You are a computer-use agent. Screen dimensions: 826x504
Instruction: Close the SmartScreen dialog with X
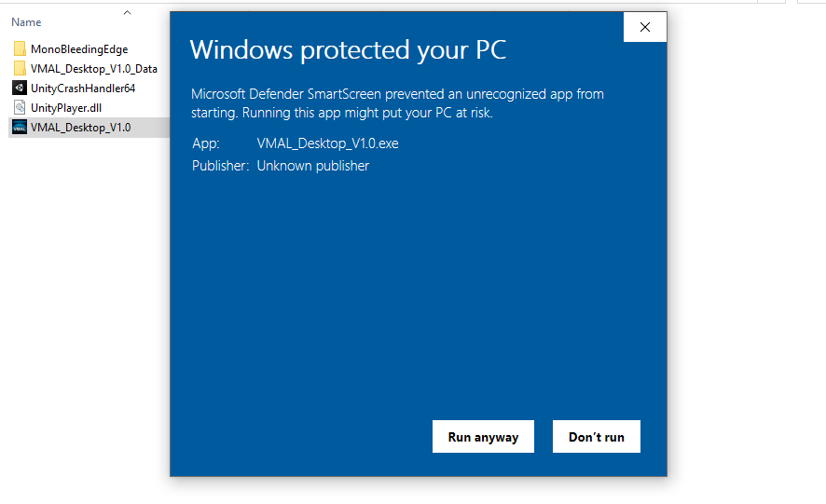pos(645,27)
